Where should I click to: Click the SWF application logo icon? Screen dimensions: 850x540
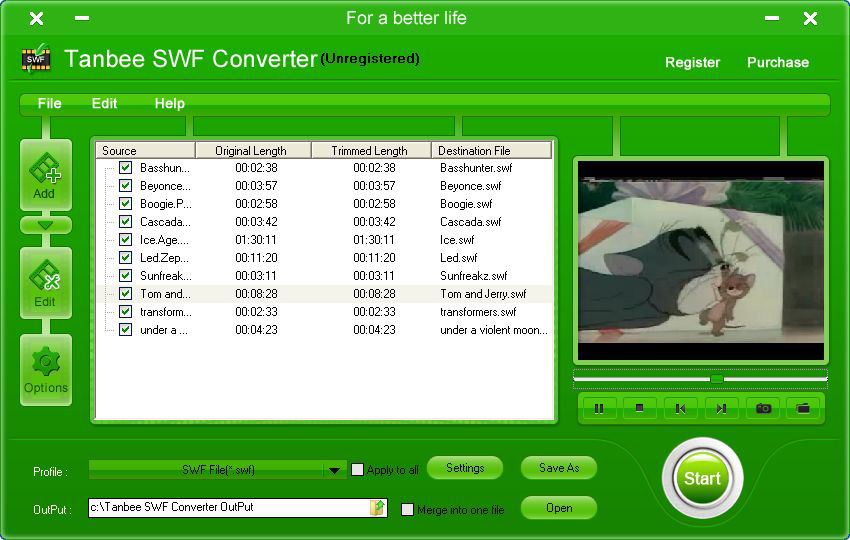pos(36,59)
